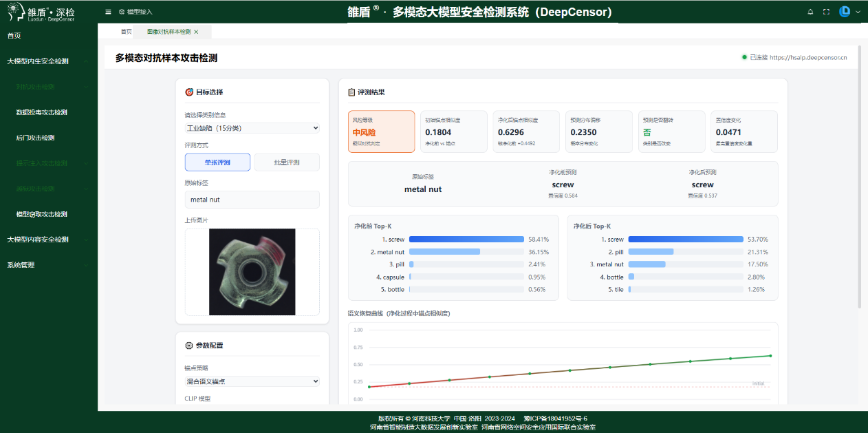The image size is (868, 433).
Task: Collapse the 大模型内生安全检测 menu
Action: (x=49, y=61)
